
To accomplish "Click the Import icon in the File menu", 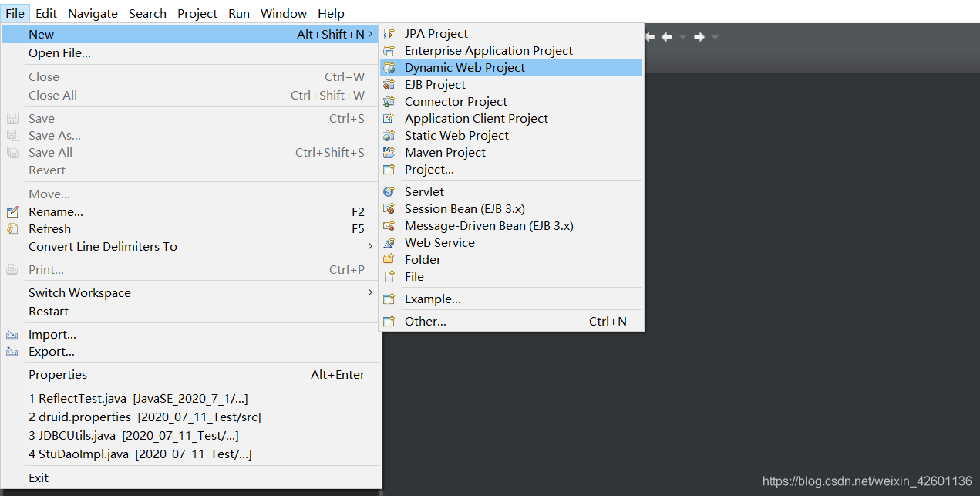I will coord(12,335).
